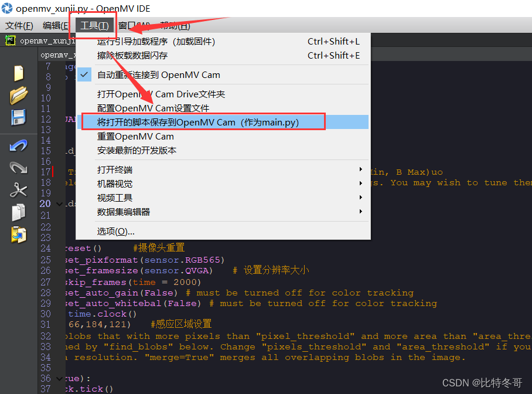Click set_auto_whitebal(False) on line 29
Viewport: 532px width, 394px height.
pos(133,303)
